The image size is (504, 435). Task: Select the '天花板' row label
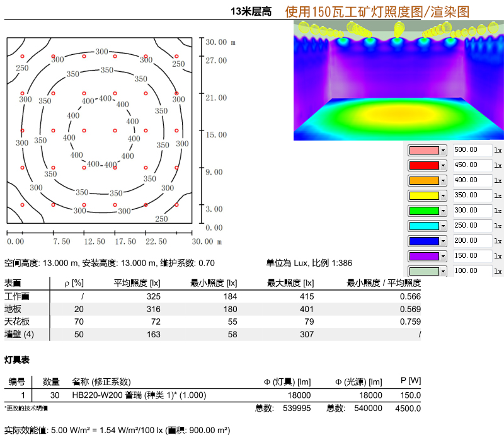(x=17, y=322)
